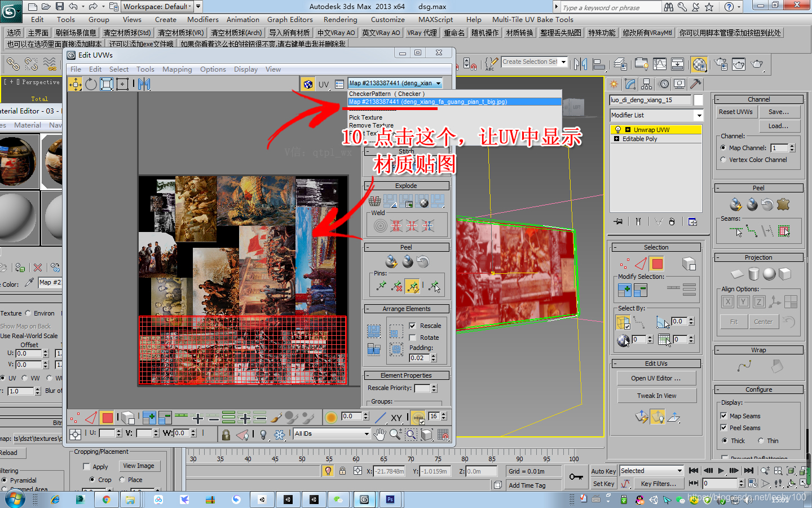Open the Hierarchy tab in command panel
The width and height of the screenshot is (812, 508).
point(647,84)
